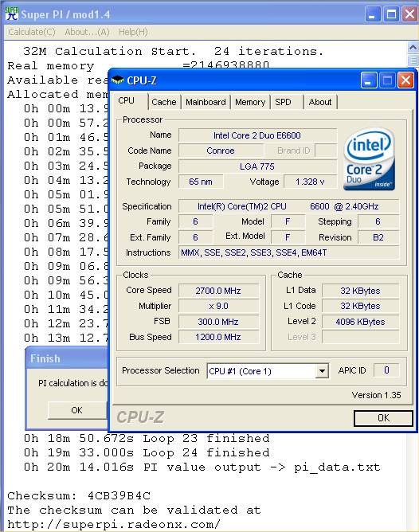Click the L1 Data value 32 KBytes
The width and height of the screenshot is (419, 532).
tap(360, 291)
